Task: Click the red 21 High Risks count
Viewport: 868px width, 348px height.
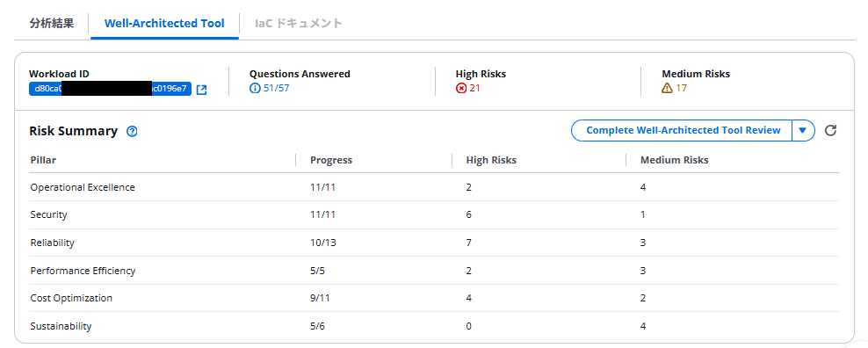Action: coord(475,88)
